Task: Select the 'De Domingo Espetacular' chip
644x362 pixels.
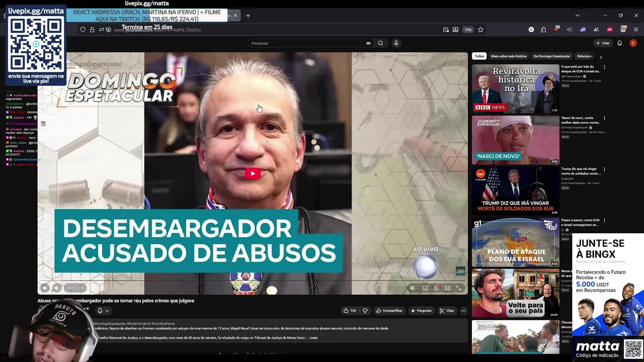Action: pyautogui.click(x=552, y=56)
